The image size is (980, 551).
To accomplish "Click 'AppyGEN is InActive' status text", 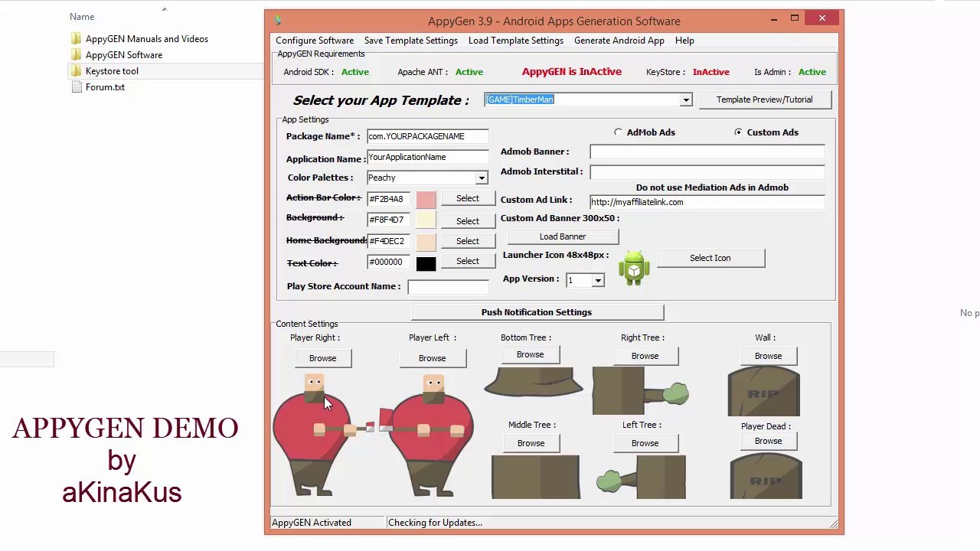I will 572,72.
